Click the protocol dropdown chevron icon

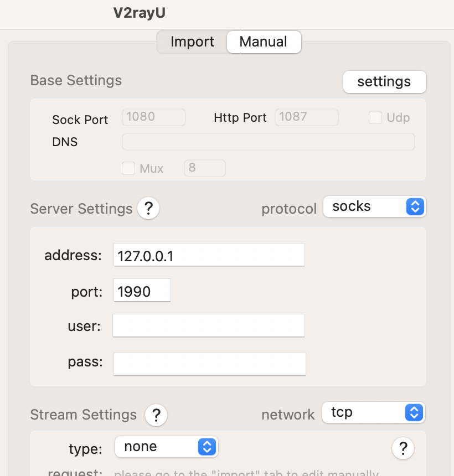pyautogui.click(x=414, y=206)
